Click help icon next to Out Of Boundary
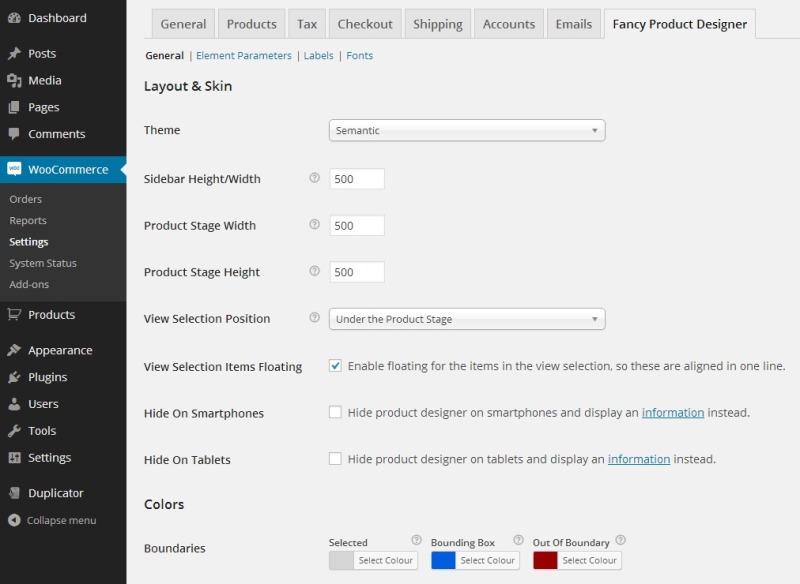 [x=620, y=540]
